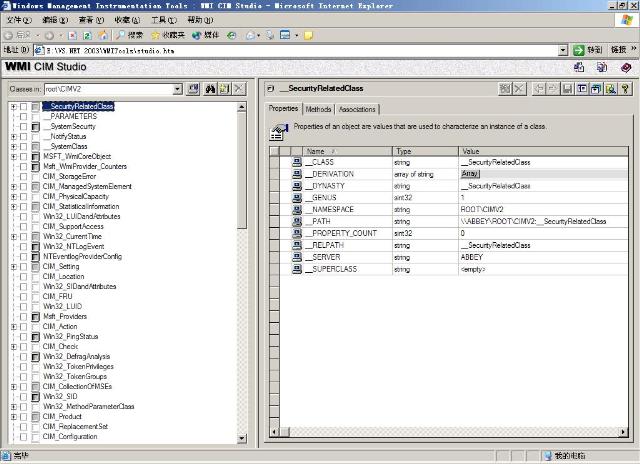Click the search for class binoculars icon
This screenshot has width=640, height=464.
click(x=210, y=89)
